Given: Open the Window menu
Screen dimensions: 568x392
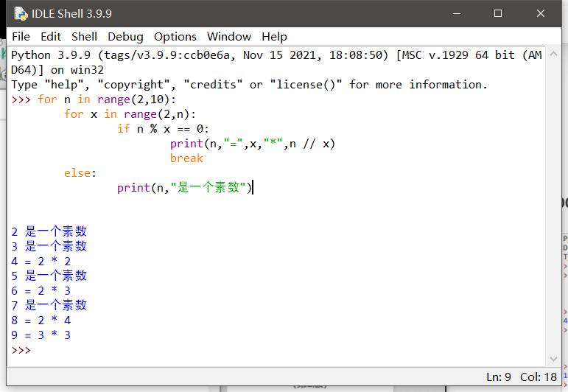Looking at the screenshot, I should pos(229,37).
